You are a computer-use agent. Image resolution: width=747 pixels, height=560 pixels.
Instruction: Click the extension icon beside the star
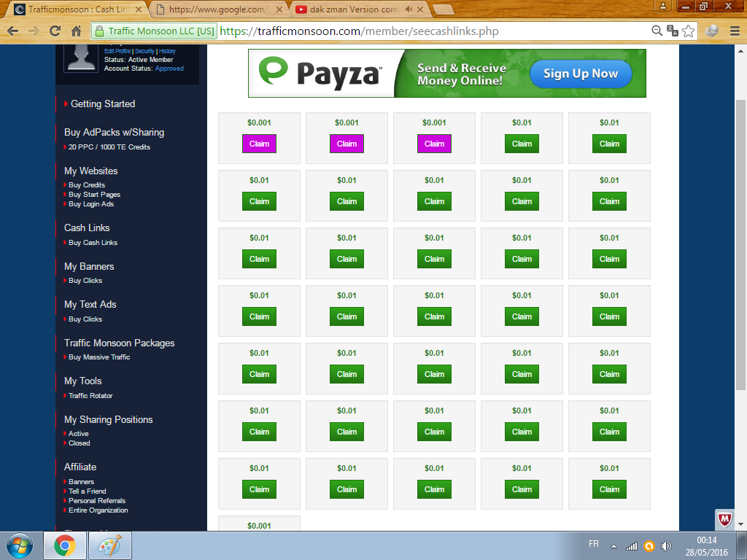pyautogui.click(x=712, y=31)
